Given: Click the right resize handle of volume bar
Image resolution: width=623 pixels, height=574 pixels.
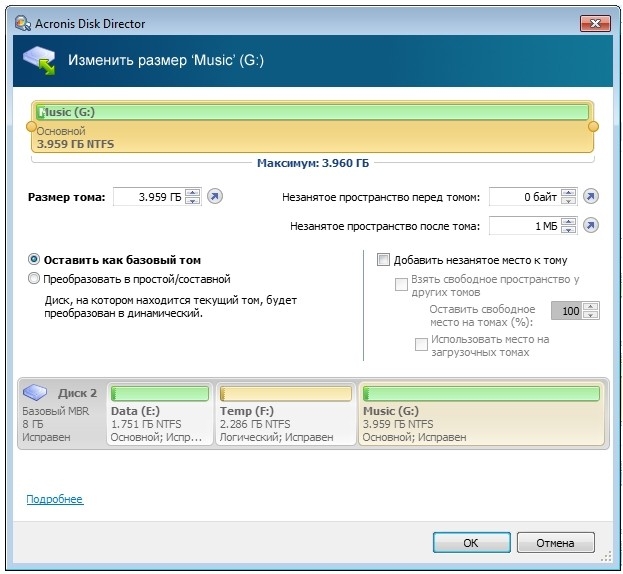Looking at the screenshot, I should 593,127.
